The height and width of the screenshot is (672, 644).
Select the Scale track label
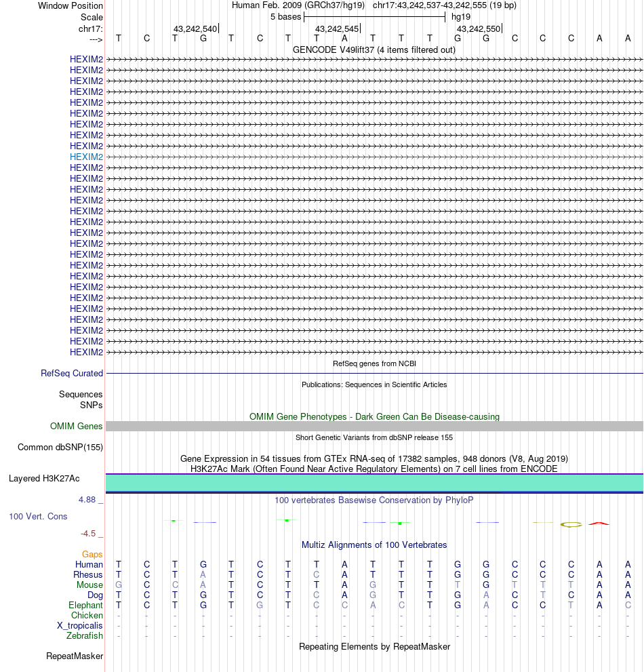[92, 17]
